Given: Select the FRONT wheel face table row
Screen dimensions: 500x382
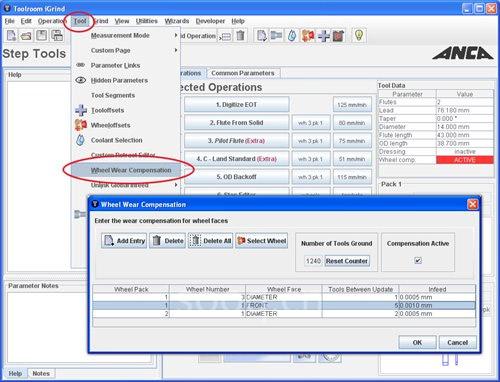Looking at the screenshot, I should pyautogui.click(x=284, y=305).
